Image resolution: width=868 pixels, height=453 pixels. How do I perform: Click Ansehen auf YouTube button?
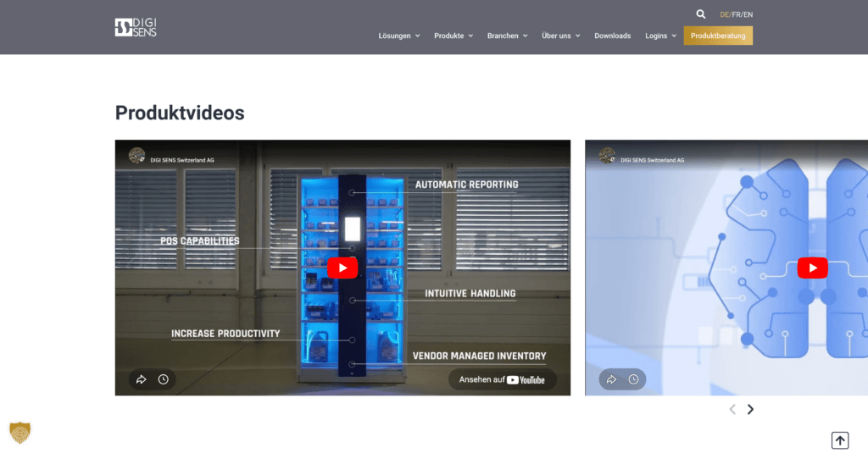coord(502,379)
